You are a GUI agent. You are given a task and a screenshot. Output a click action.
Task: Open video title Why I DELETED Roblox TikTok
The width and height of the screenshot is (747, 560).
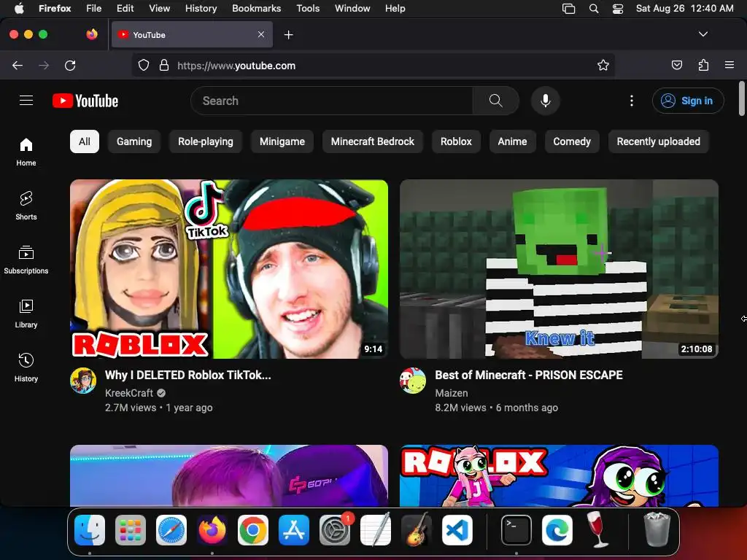pos(187,376)
